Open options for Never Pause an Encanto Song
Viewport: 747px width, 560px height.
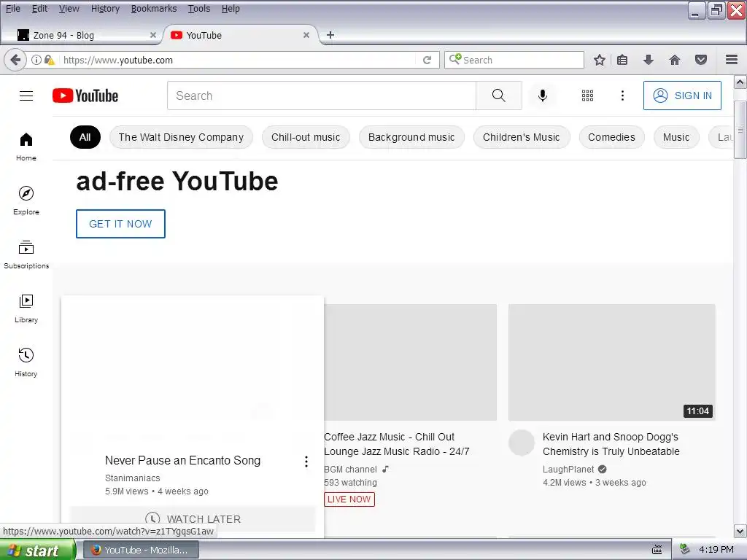[x=306, y=462]
